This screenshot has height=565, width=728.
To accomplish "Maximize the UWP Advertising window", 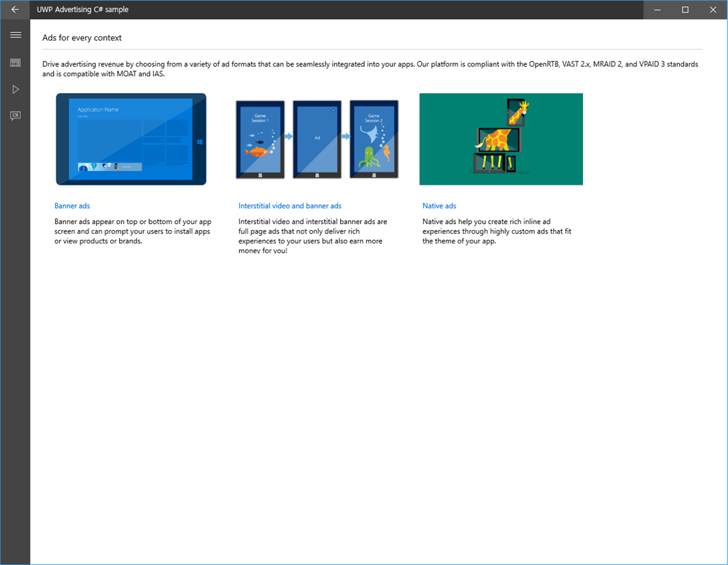I will click(x=685, y=10).
